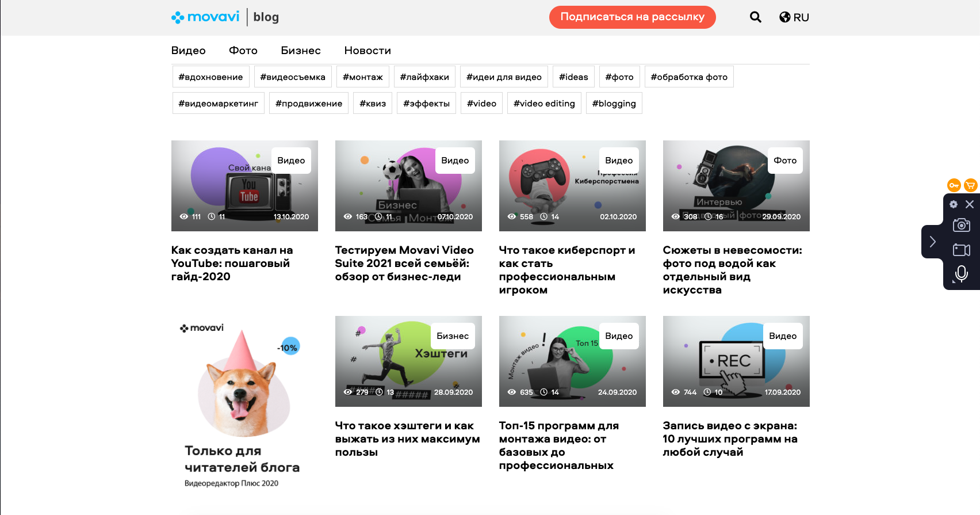Open the RU language selector
The width and height of the screenshot is (980, 515).
[x=794, y=17]
